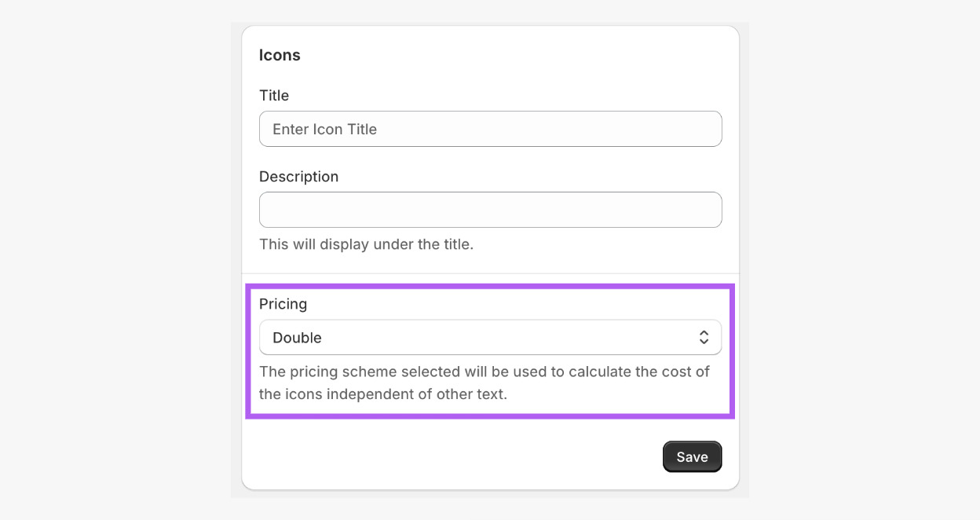Select the Description field label
This screenshot has height=520, width=980.
[298, 177]
